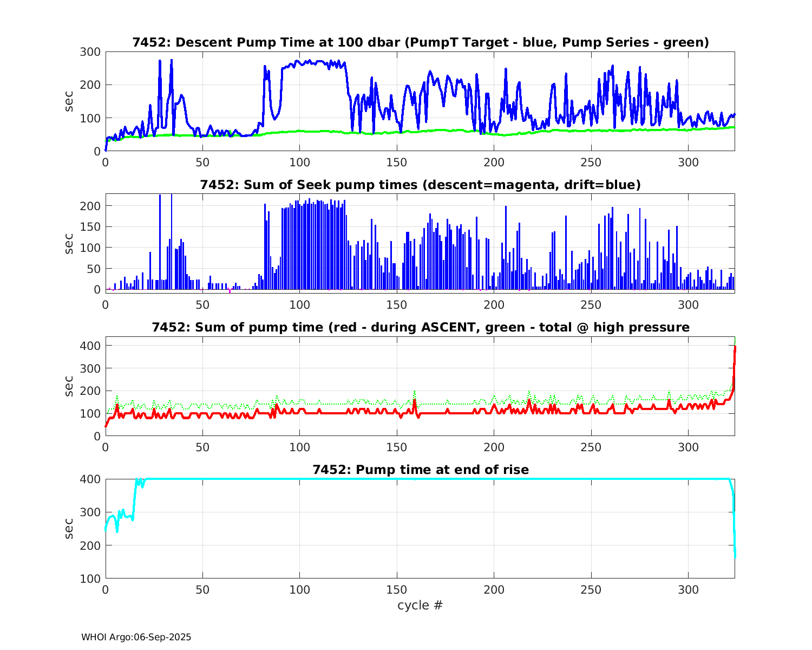Click the 'sec' y-axis label of top plot

pos(69,101)
